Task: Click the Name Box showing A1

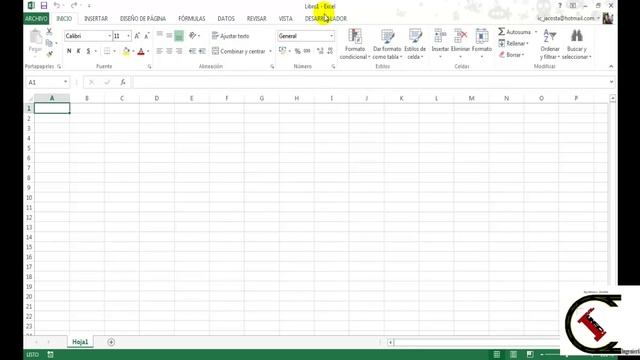Action: point(47,82)
